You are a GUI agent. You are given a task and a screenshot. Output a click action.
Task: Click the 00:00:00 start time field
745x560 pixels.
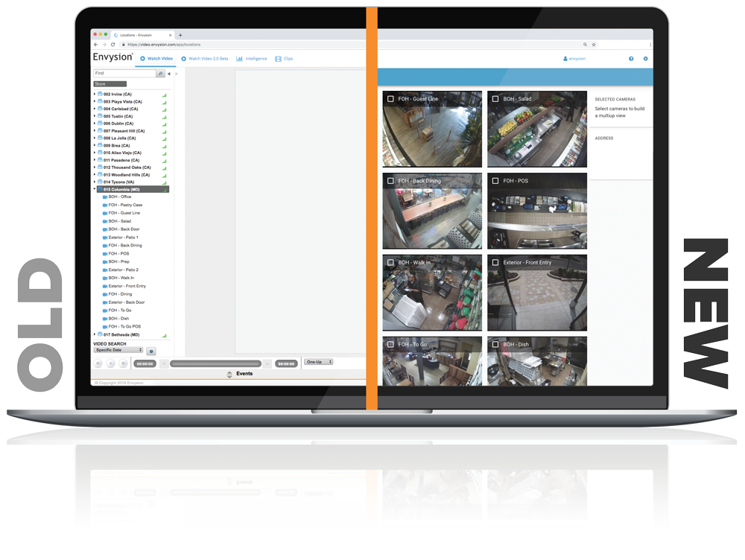tap(145, 364)
